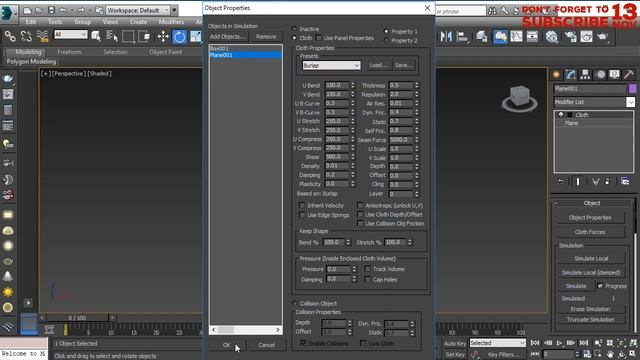Select the Property 2 radio button
Image resolution: width=640 pixels, height=360 pixels.
click(386, 40)
